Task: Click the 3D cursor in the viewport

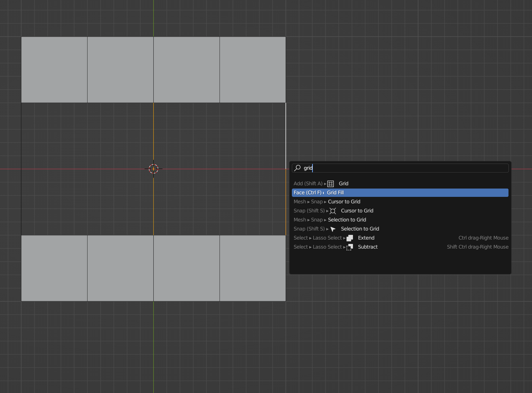Action: (x=154, y=169)
